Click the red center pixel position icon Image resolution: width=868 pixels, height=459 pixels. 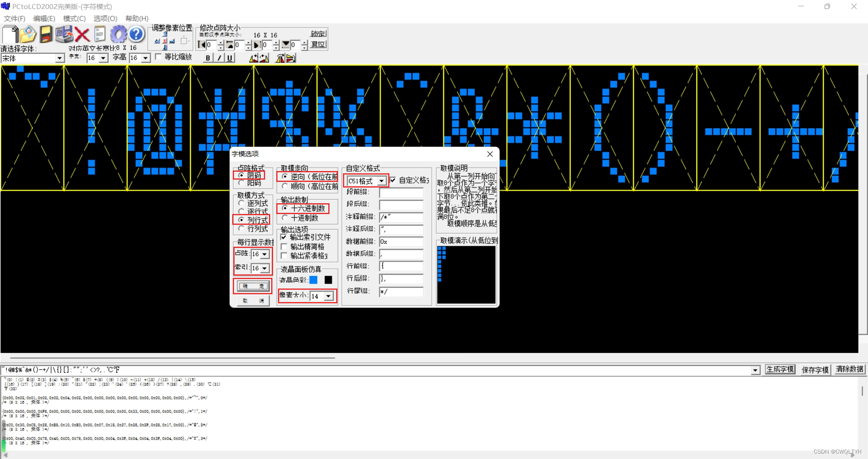(x=165, y=41)
